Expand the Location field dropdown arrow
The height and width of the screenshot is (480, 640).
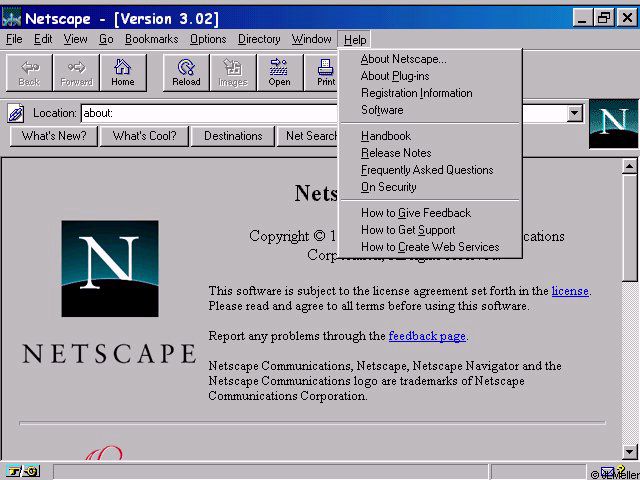click(574, 113)
